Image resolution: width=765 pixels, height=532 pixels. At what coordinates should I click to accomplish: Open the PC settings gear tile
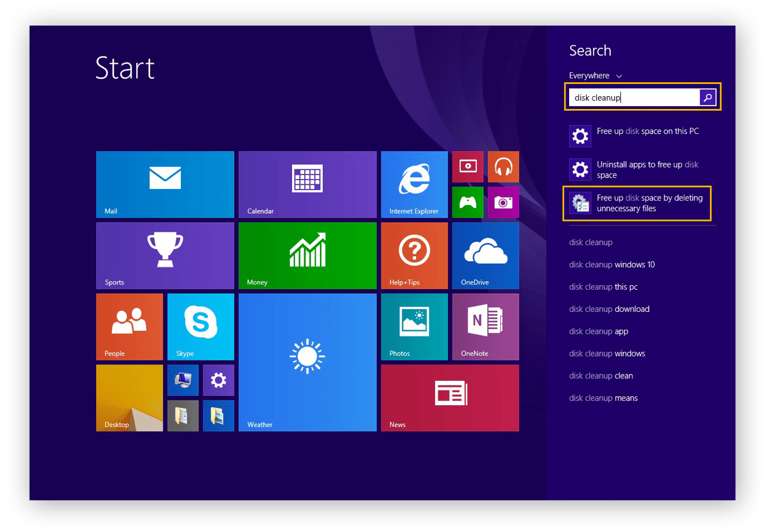218,380
